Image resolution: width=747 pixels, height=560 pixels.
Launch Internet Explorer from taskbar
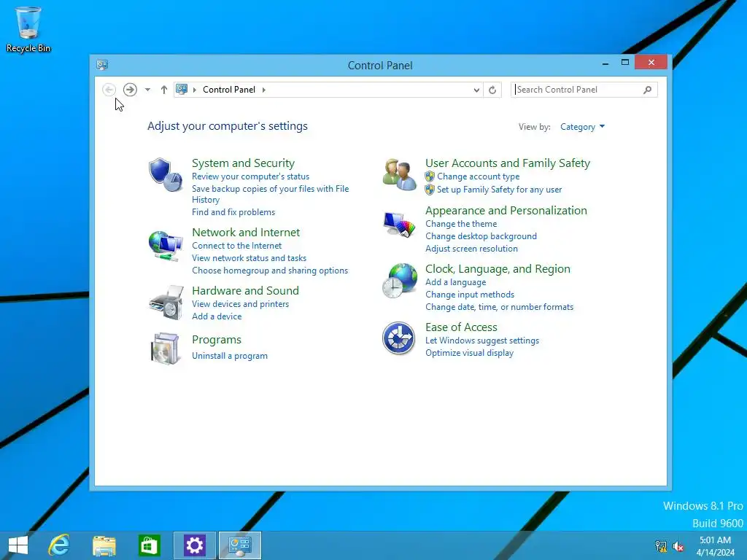pyautogui.click(x=59, y=545)
